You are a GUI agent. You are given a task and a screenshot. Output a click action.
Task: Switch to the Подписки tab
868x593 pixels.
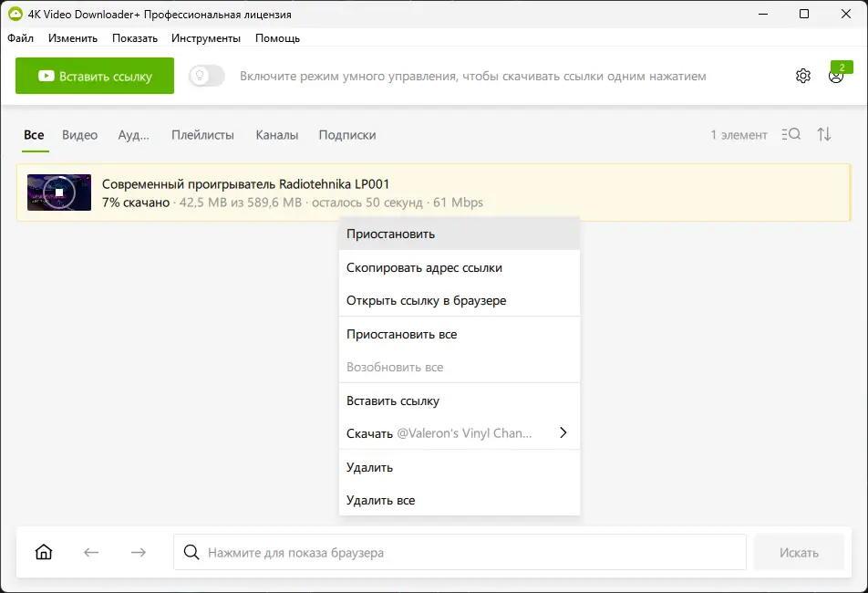tap(347, 135)
